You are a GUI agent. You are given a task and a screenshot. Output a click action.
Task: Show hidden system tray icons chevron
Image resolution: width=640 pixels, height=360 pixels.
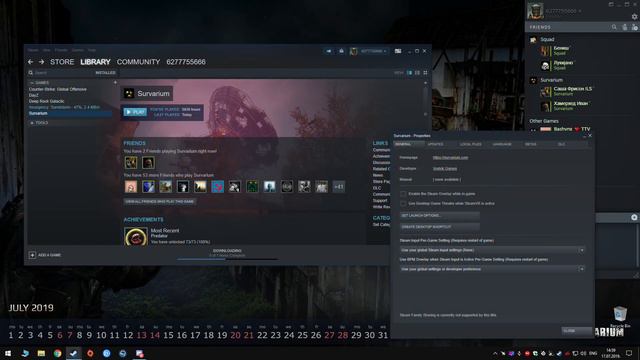coord(495,353)
